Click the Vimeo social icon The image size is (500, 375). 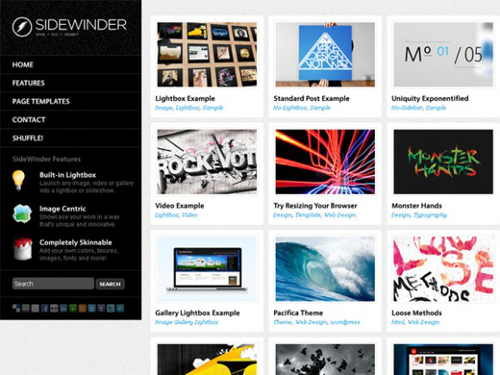(x=120, y=308)
